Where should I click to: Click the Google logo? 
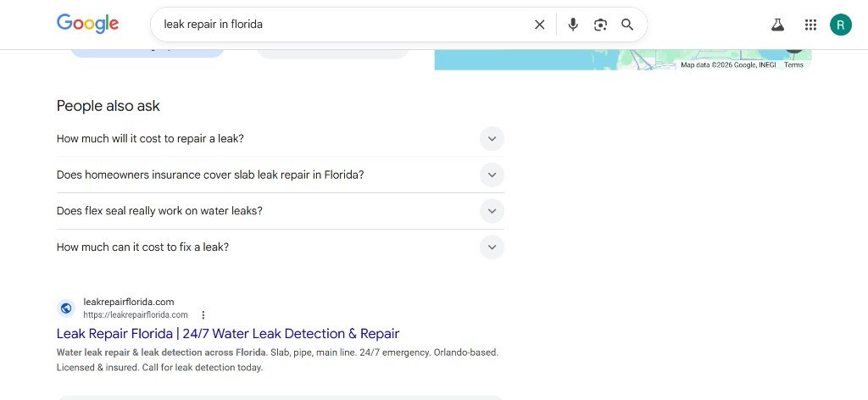(x=87, y=24)
